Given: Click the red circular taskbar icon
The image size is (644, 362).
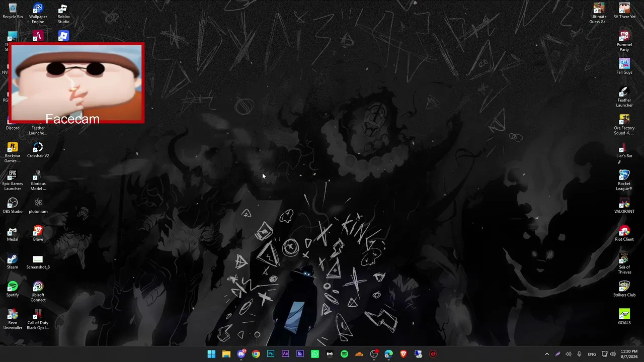Looking at the screenshot, I should pyautogui.click(x=433, y=354).
